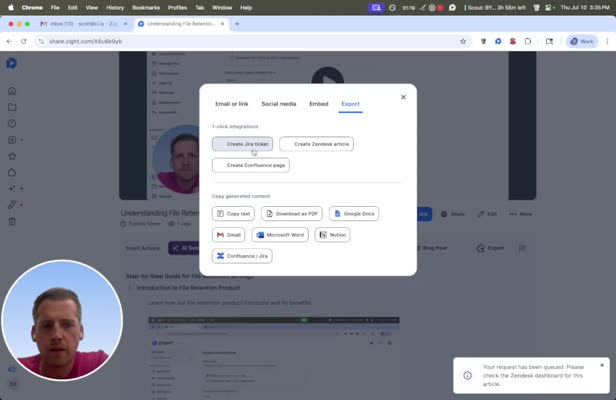The height and width of the screenshot is (400, 616).
Task: Export content to Microsoft Word
Action: click(x=280, y=235)
